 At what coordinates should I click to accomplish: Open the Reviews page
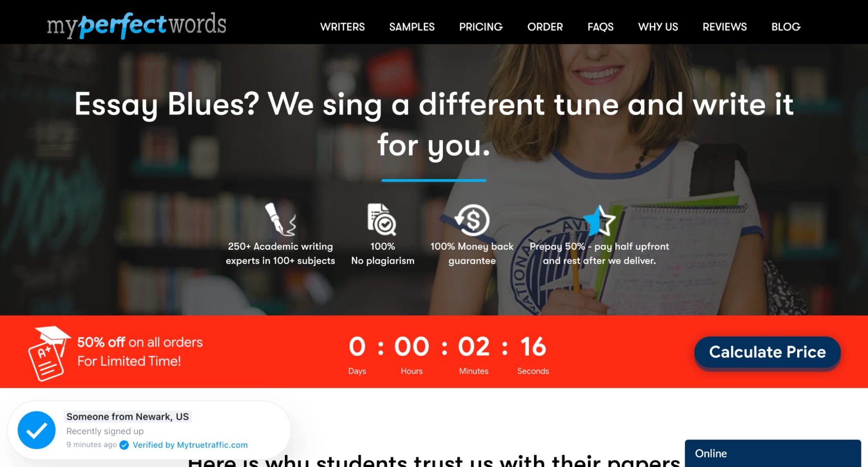click(x=725, y=27)
